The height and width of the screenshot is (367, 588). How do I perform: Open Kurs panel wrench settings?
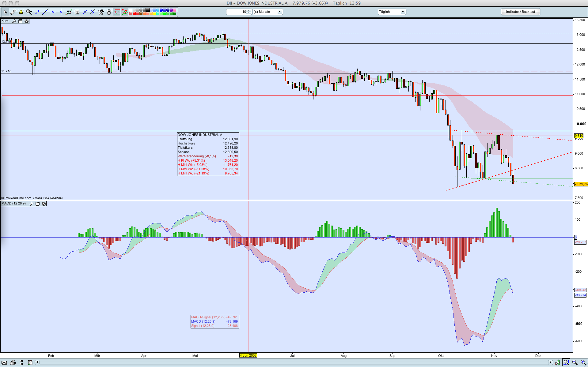tap(14, 21)
